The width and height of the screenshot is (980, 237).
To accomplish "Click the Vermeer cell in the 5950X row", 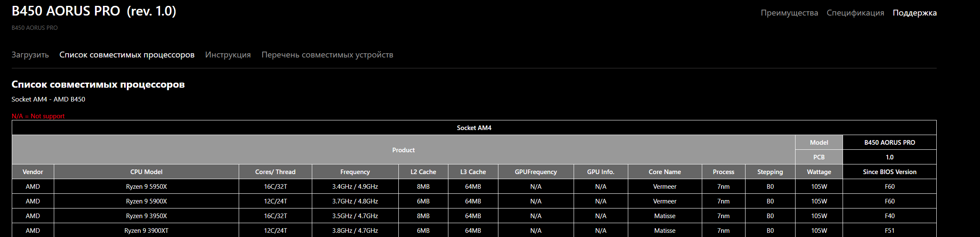I will 665,187.
